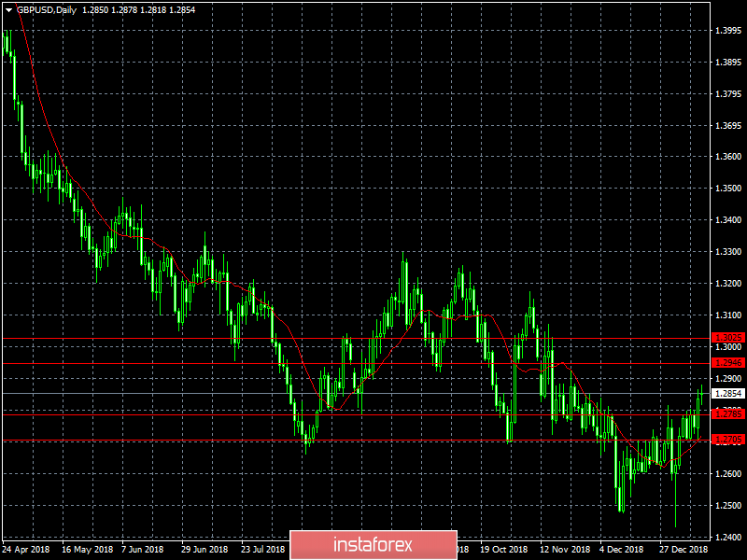Select the 29 Jun 2018 date marker
The height and width of the screenshot is (560, 747).
204,549
